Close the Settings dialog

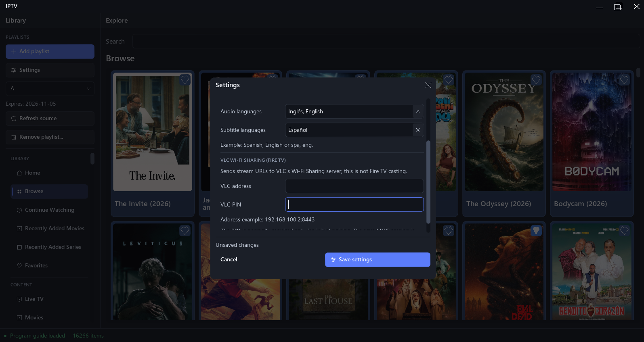click(428, 85)
